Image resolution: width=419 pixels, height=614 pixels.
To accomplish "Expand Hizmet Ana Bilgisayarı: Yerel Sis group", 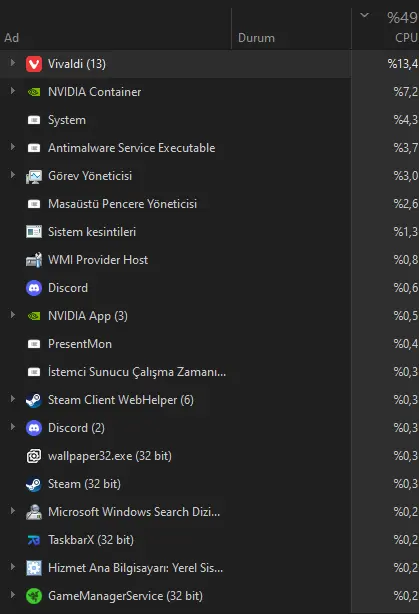I will click(13, 567).
